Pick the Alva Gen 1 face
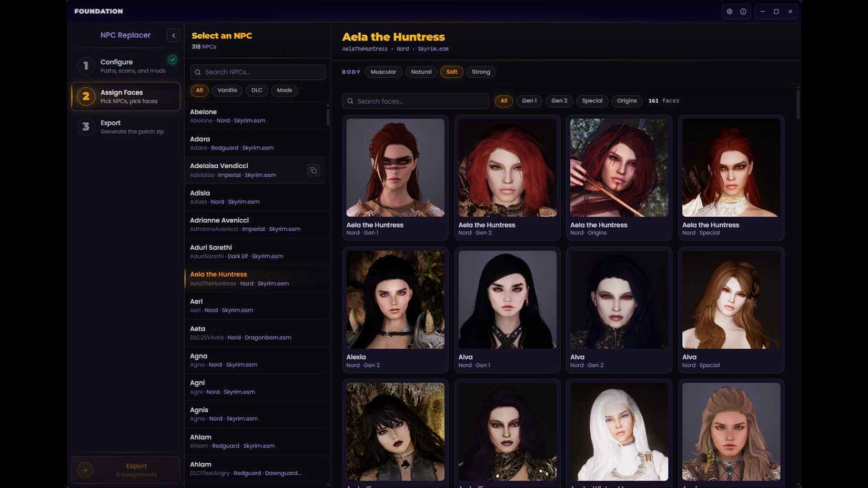This screenshot has height=488, width=868. pos(507,310)
